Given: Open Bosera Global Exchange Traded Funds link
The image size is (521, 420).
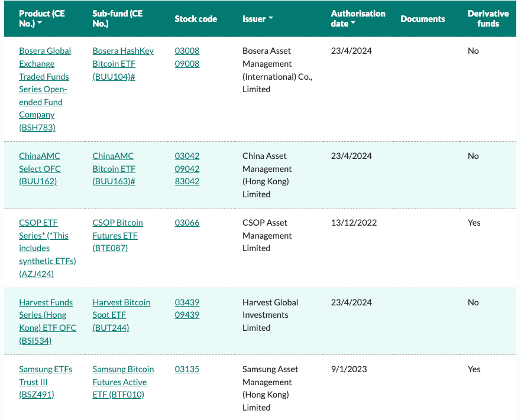Looking at the screenshot, I should coord(45,89).
